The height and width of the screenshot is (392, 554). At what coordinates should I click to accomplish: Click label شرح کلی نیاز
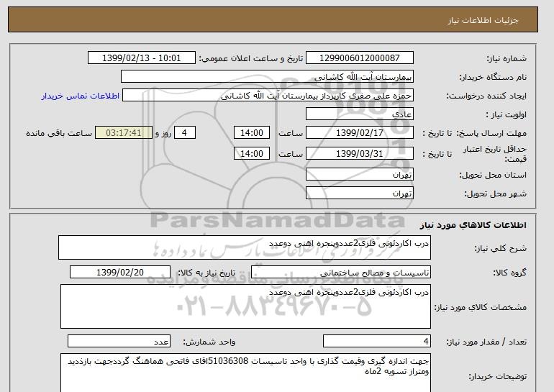tap(500, 248)
